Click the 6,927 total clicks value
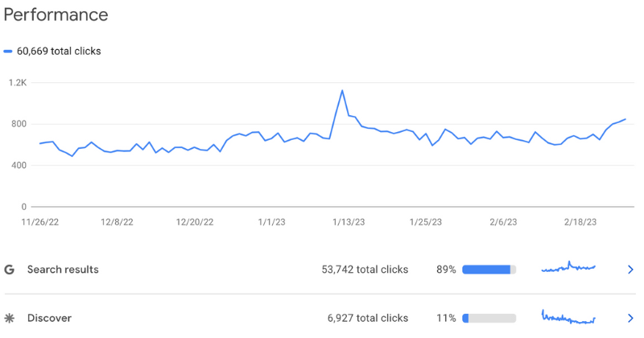The width and height of the screenshot is (644, 338). (367, 318)
